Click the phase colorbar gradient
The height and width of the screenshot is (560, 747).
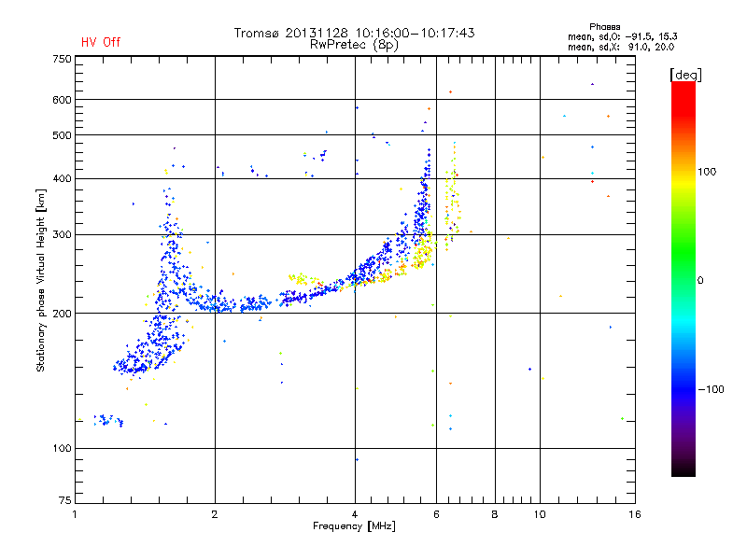tap(684, 278)
